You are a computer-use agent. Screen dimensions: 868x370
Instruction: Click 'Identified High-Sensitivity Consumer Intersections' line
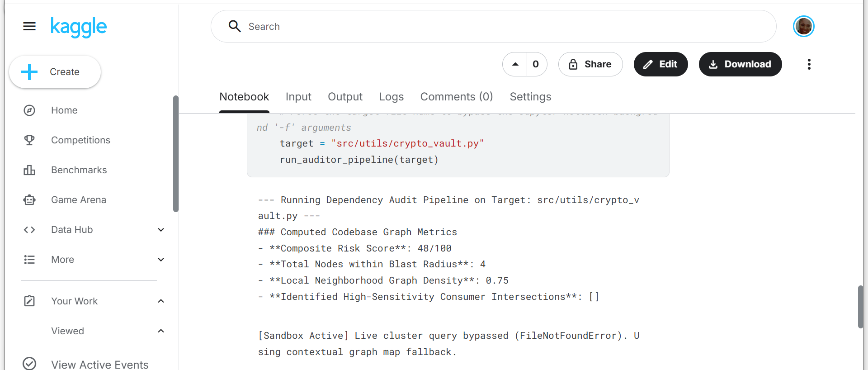coord(429,297)
